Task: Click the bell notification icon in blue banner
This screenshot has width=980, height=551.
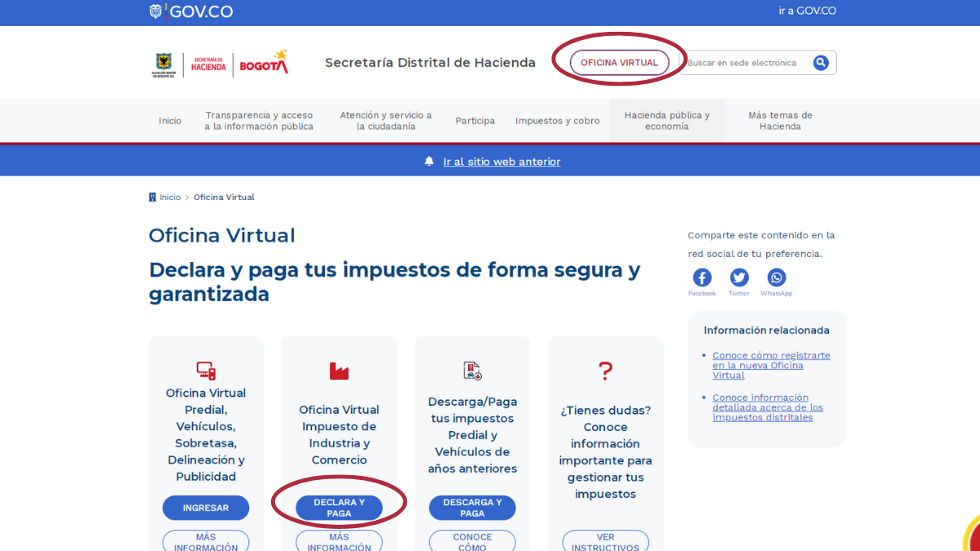Action: [430, 162]
